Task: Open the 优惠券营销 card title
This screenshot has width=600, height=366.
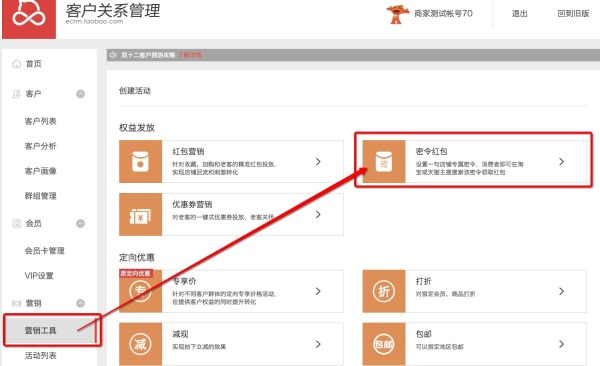Action: pos(192,204)
